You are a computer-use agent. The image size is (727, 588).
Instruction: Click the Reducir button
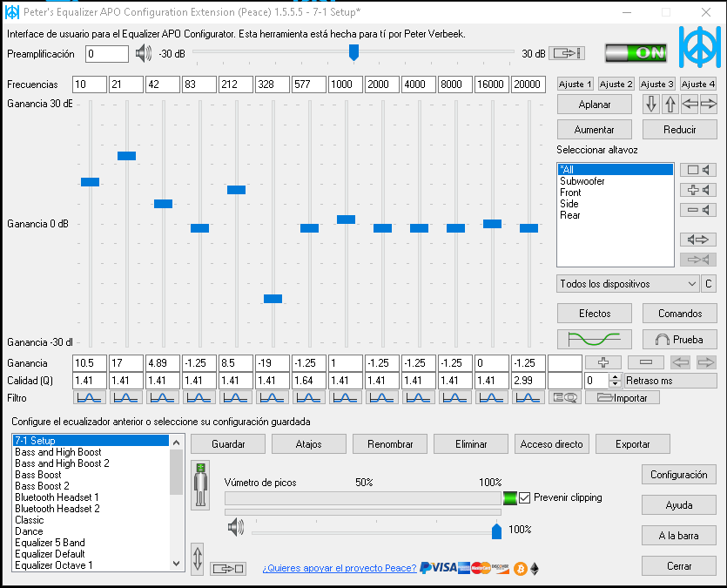680,130
